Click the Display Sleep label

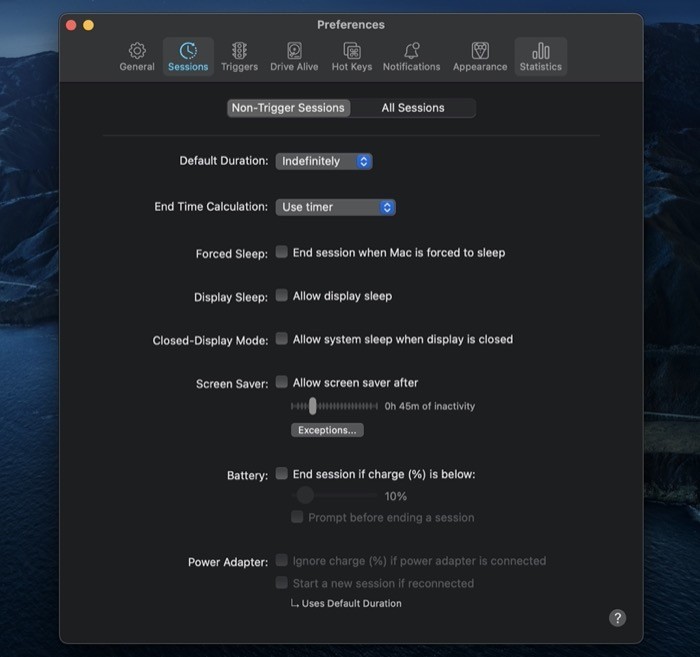point(231,297)
